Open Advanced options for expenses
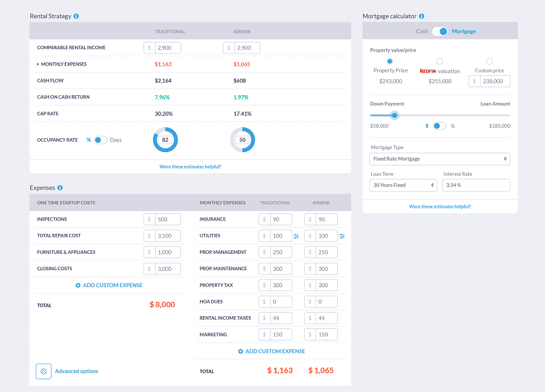Screen dimensions: 545x392 76,371
